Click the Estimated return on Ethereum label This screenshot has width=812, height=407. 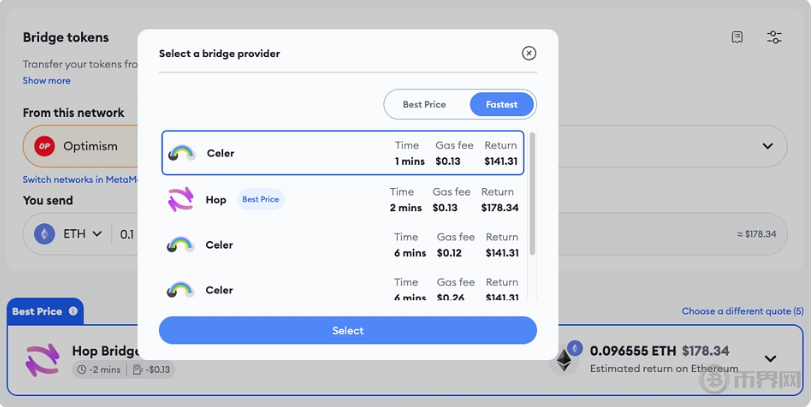coord(664,369)
